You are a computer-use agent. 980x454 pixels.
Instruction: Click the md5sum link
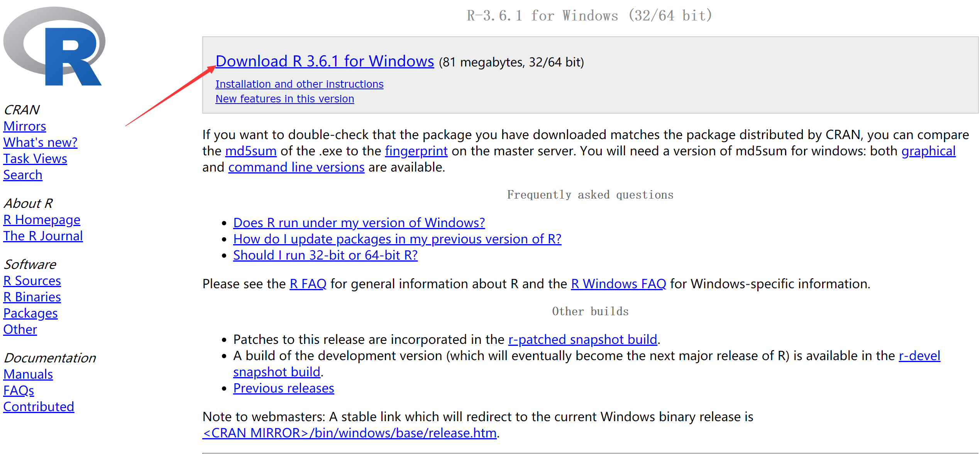tap(251, 151)
